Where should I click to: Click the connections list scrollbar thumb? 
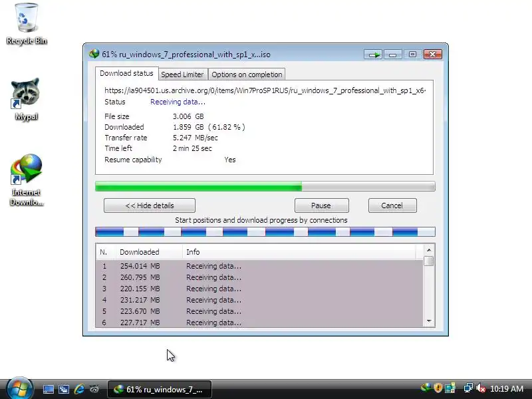429,261
